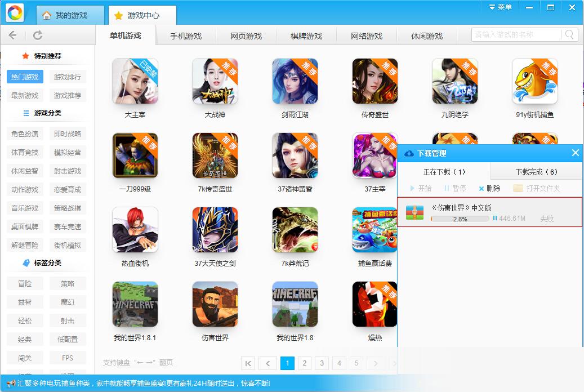Select the 休闲游戏 category tab
The image size is (584, 392).
(x=427, y=36)
